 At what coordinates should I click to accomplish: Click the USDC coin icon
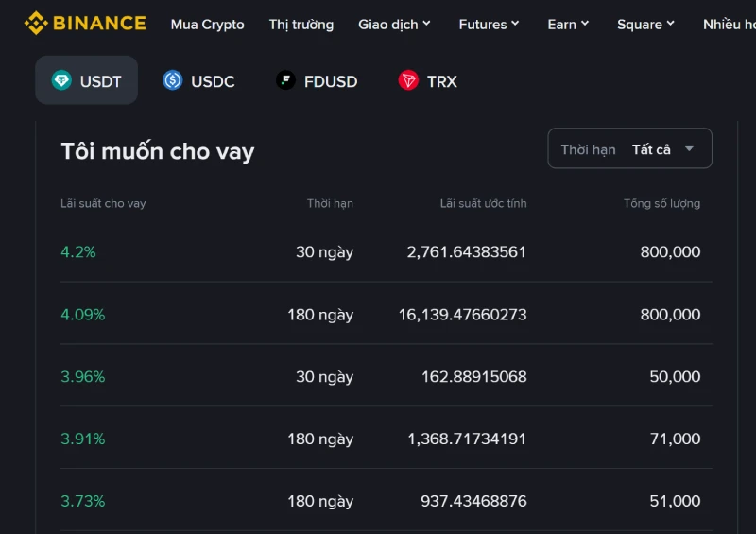(x=172, y=81)
